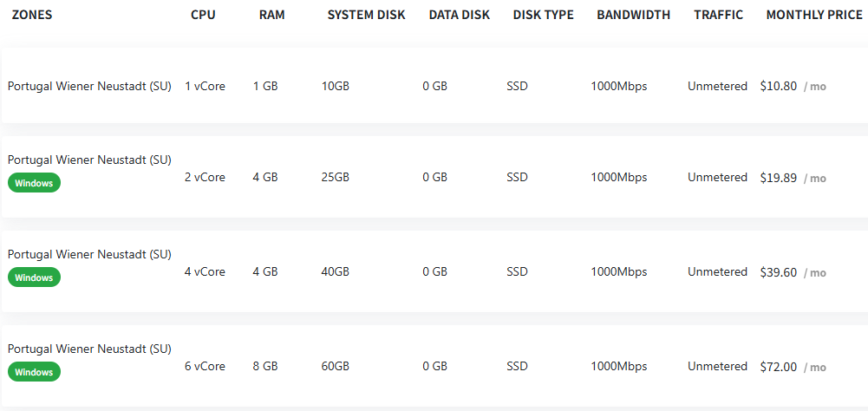This screenshot has width=868, height=411.
Task: Click the $72.00 monthly price
Action: pos(779,367)
